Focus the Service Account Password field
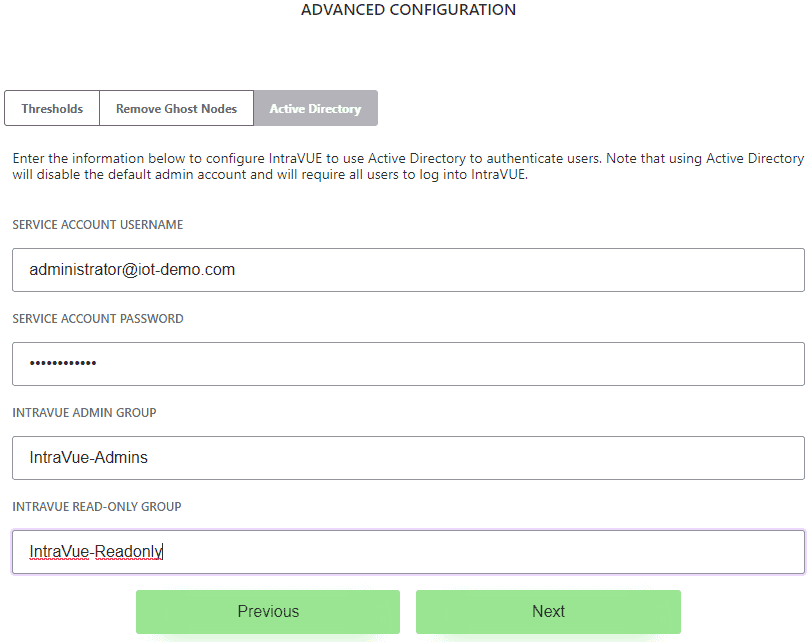This screenshot has height=642, width=810. 408,364
